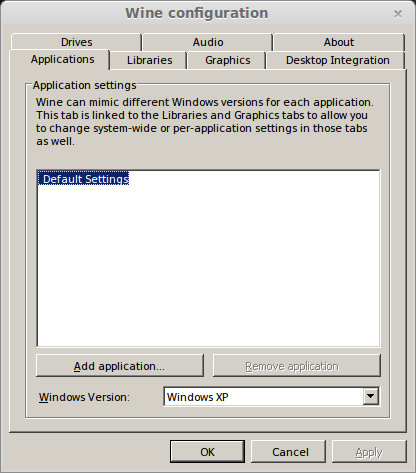Select the Applications tab

62,59
